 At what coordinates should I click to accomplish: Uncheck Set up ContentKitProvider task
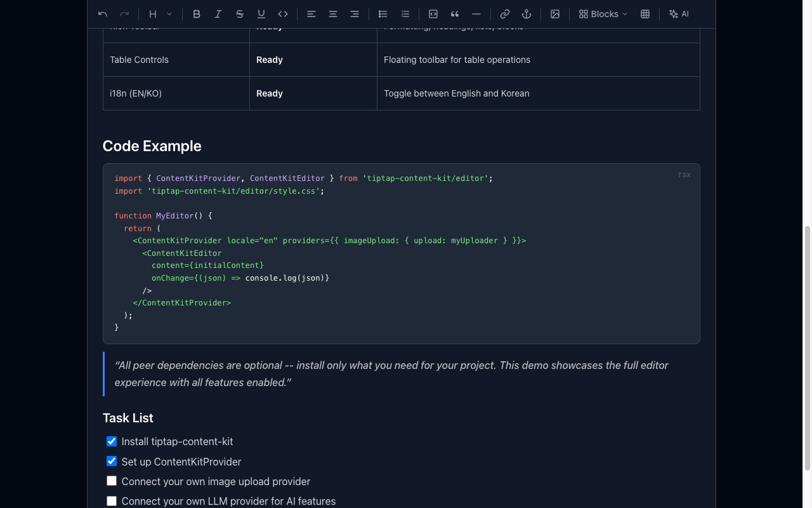(x=112, y=461)
